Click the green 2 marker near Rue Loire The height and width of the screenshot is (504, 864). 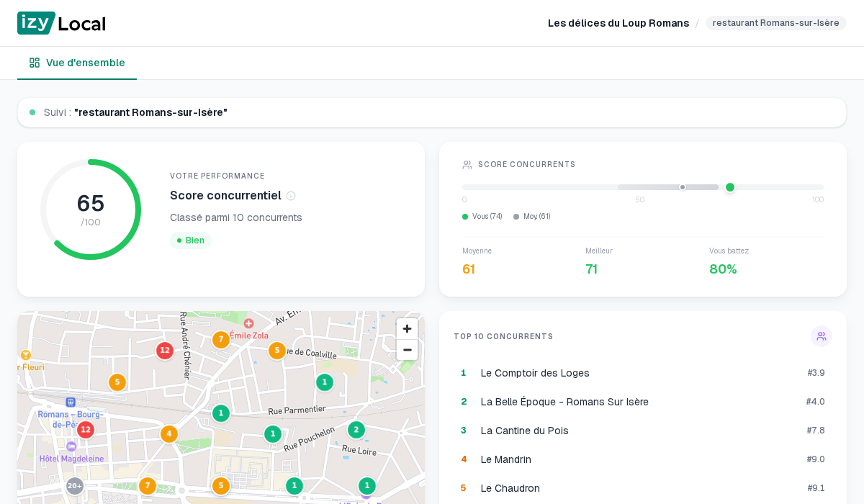coord(356,430)
